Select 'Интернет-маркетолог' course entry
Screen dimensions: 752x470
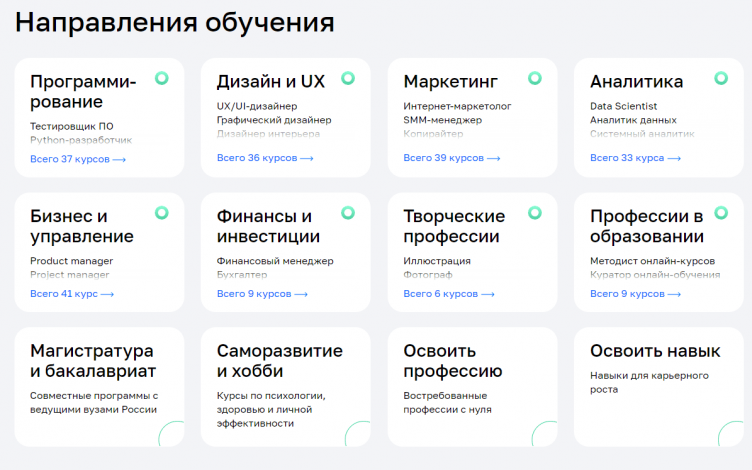457,106
